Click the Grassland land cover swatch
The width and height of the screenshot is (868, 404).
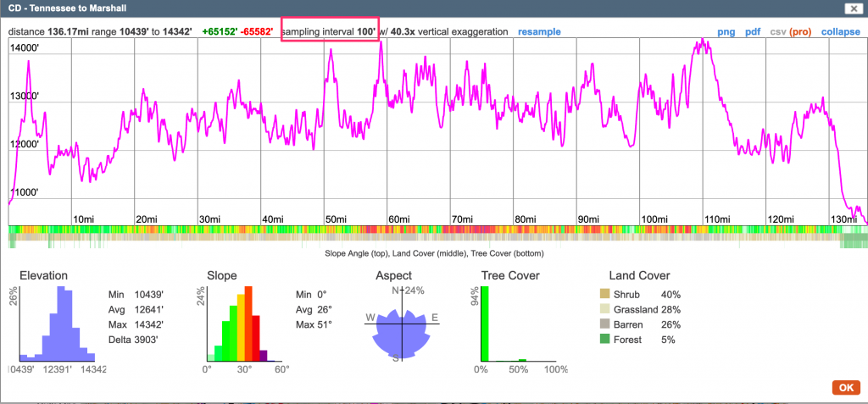(x=604, y=309)
